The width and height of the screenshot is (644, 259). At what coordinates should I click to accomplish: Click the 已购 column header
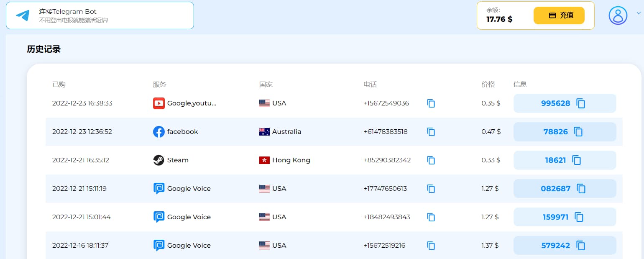coord(59,84)
